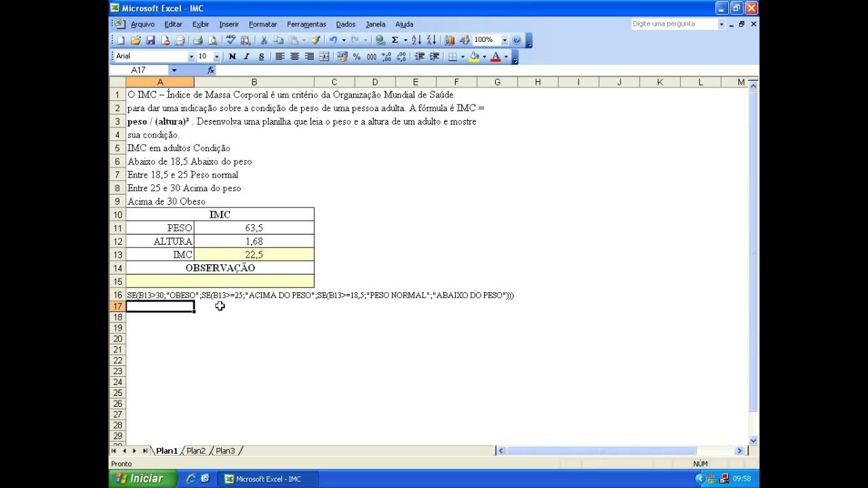Viewport: 868px width, 488px height.
Task: Copy the selected cells
Action: (279, 40)
